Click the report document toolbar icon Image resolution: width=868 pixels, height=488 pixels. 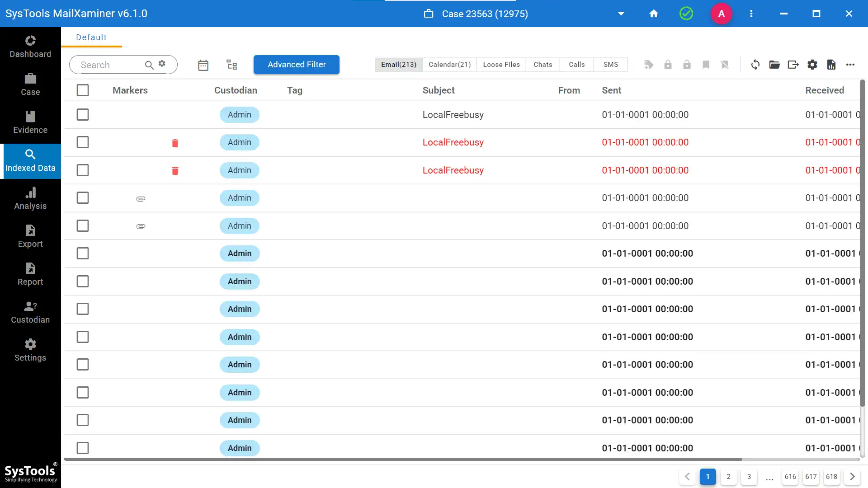click(831, 65)
